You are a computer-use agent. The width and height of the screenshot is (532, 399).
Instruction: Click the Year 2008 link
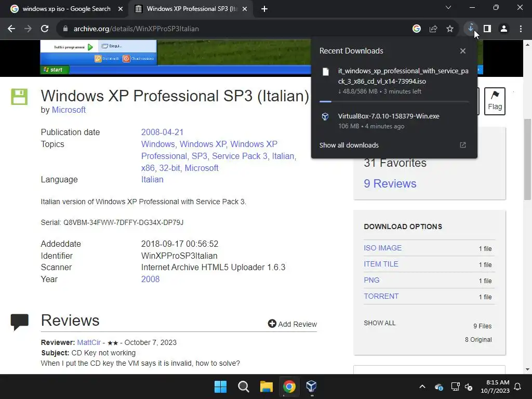[x=150, y=279]
